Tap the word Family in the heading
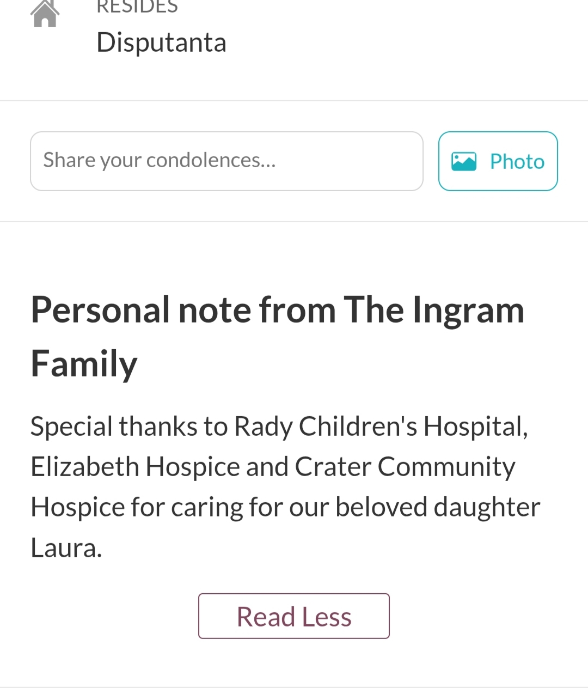Viewport: 588px width, 700px height. point(84,364)
